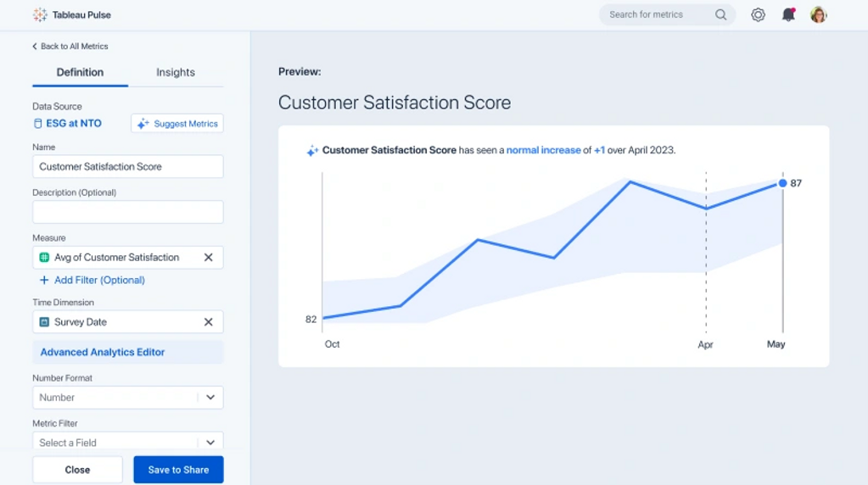Open the settings gear icon

[758, 14]
